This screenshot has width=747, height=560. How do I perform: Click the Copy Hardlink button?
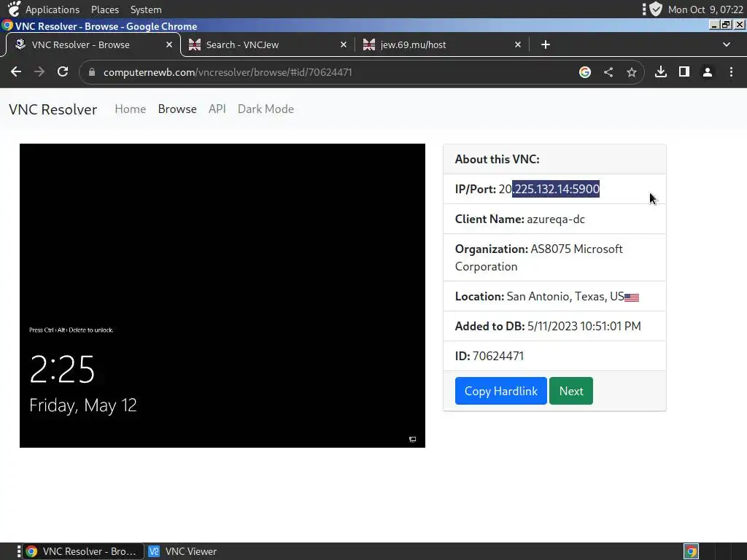[x=500, y=391]
